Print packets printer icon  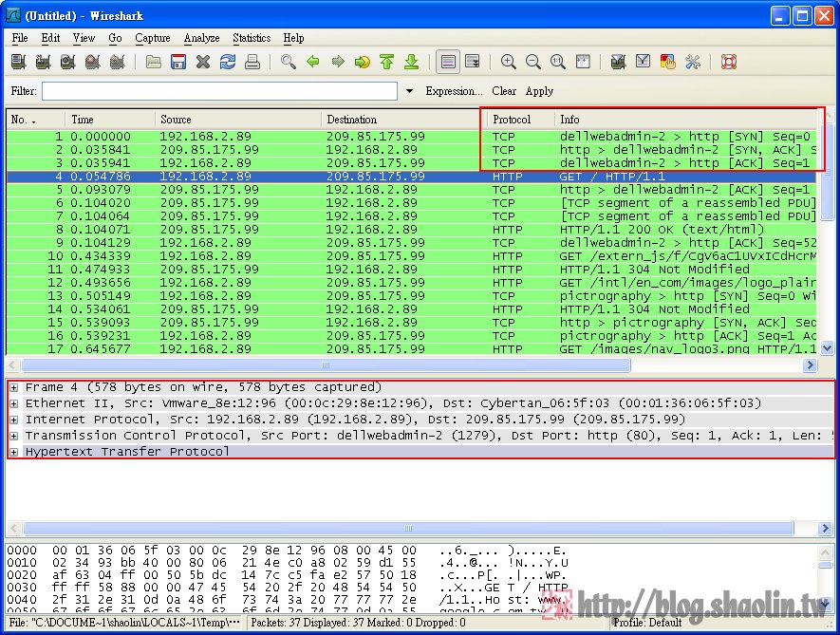click(252, 62)
